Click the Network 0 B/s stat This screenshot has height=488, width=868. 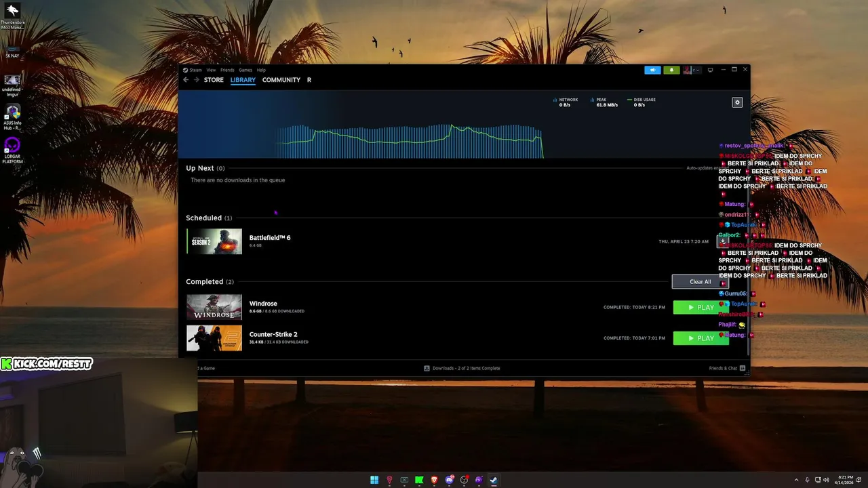(566, 102)
